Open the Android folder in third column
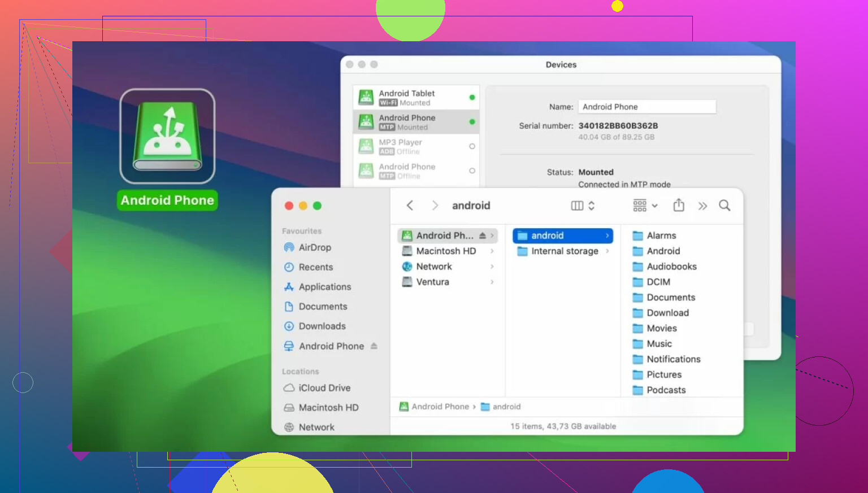The width and height of the screenshot is (868, 493). pyautogui.click(x=656, y=251)
